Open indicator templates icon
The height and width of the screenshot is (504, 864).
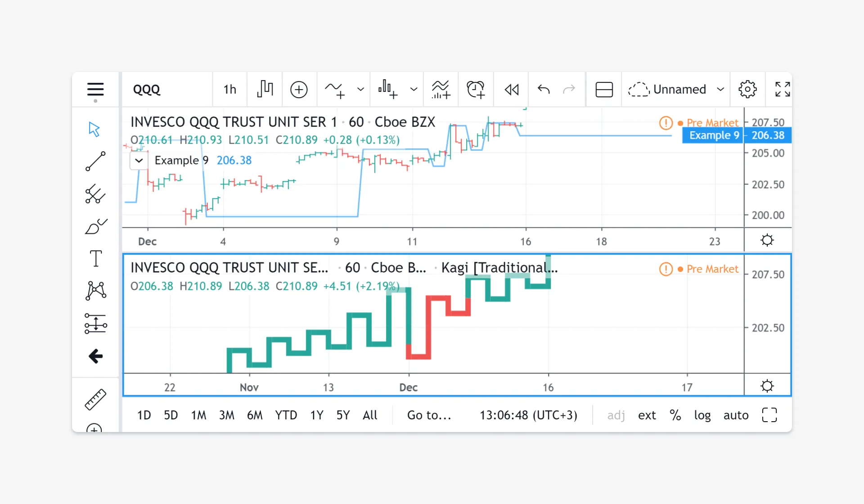[x=441, y=89]
